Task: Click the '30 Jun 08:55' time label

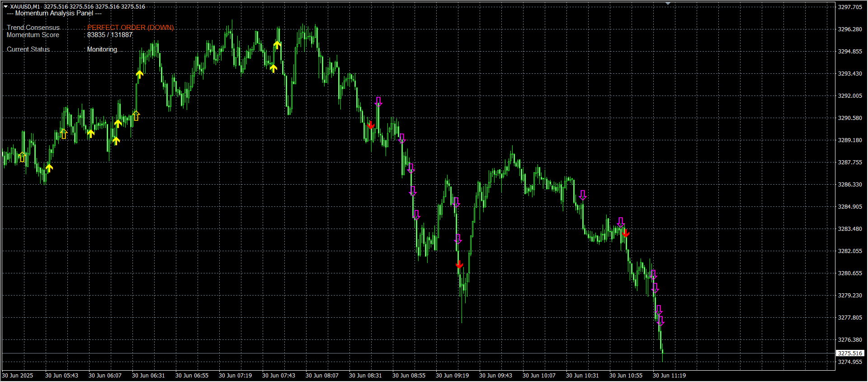Action: tap(409, 376)
